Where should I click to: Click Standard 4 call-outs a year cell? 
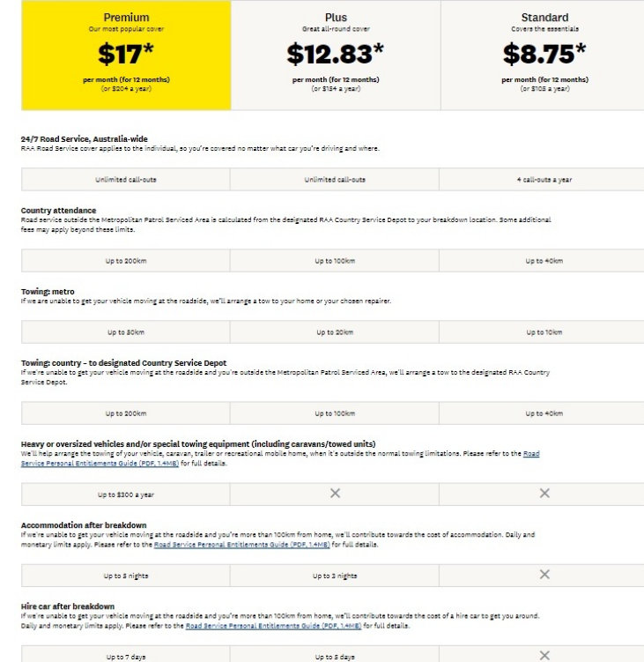point(542,180)
